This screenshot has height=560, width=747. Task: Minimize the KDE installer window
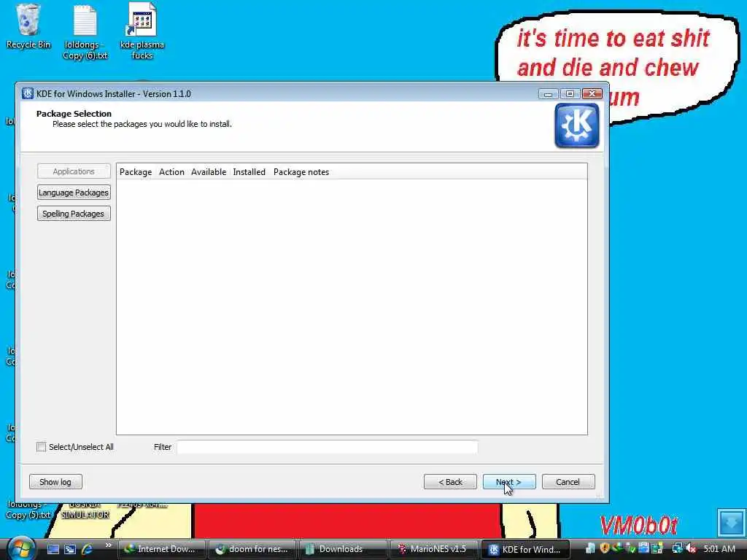point(548,94)
